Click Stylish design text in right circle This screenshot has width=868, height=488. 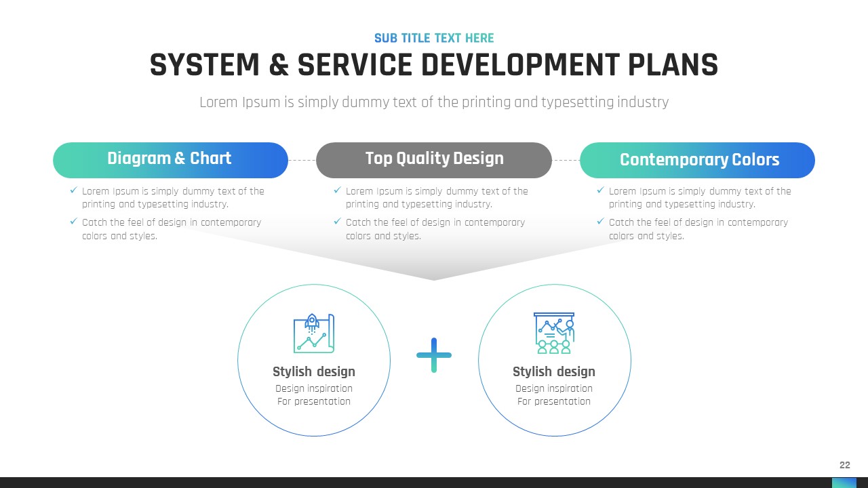point(554,371)
